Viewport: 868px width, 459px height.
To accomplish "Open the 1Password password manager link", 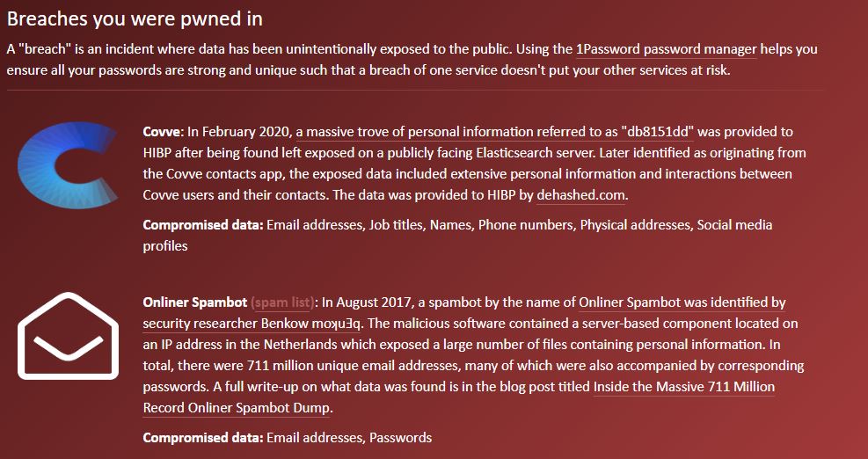I will pyautogui.click(x=666, y=49).
